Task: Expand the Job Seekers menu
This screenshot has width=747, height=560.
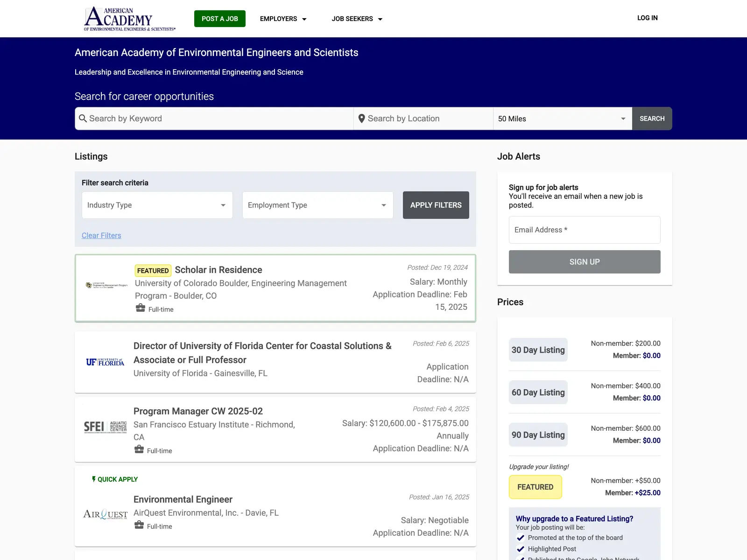Action: (x=357, y=19)
